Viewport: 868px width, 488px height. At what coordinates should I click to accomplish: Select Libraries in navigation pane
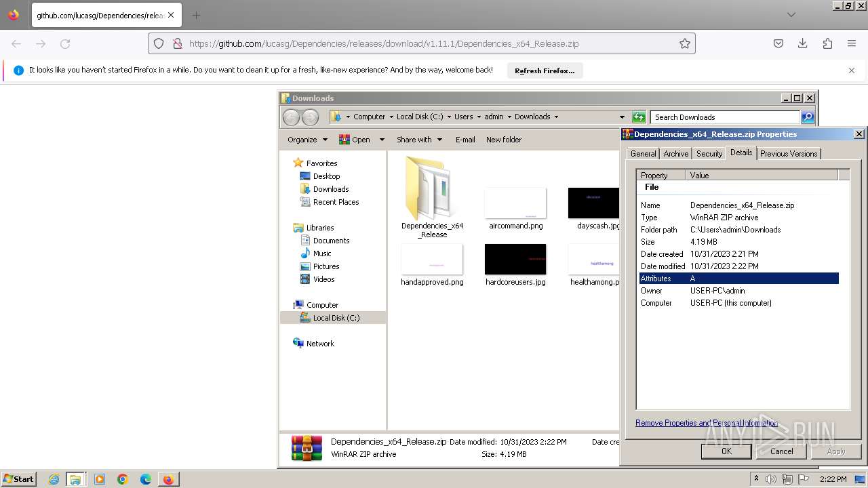tap(320, 228)
